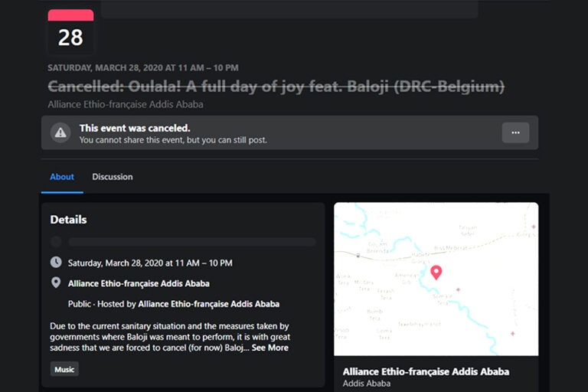The height and width of the screenshot is (392, 588).
Task: Select the red pin marker on map
Action: point(436,272)
